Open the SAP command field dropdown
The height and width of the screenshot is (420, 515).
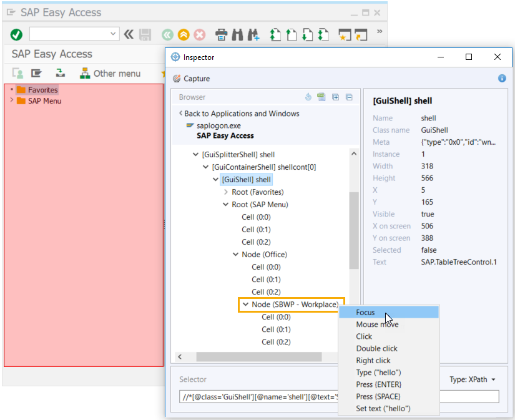[x=113, y=34]
